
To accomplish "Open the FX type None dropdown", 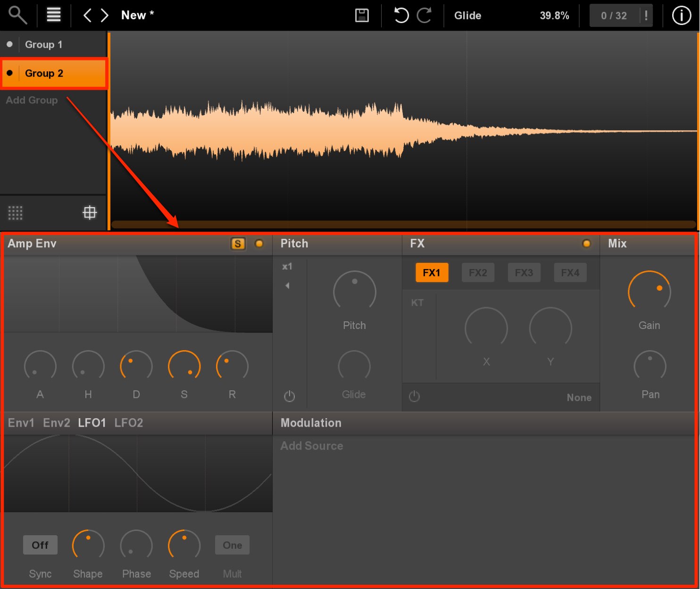I will [579, 397].
